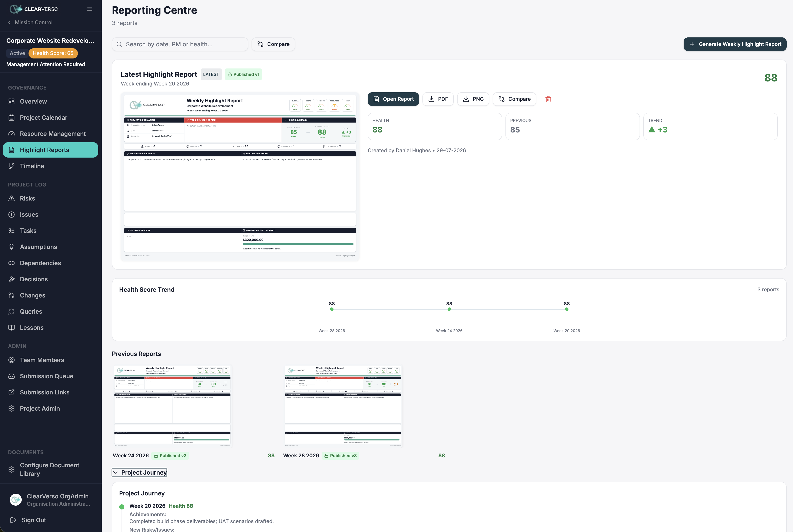The height and width of the screenshot is (532, 793).
Task: Click the Assumptions lightbulb icon
Action: tap(11, 247)
